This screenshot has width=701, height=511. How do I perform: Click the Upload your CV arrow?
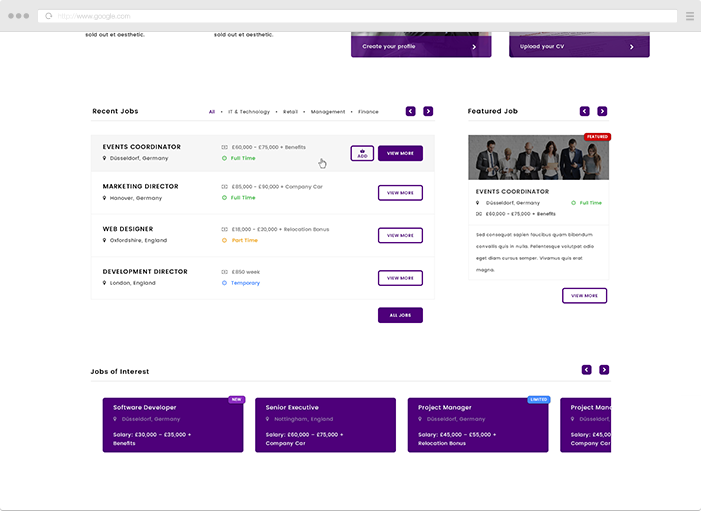point(631,47)
